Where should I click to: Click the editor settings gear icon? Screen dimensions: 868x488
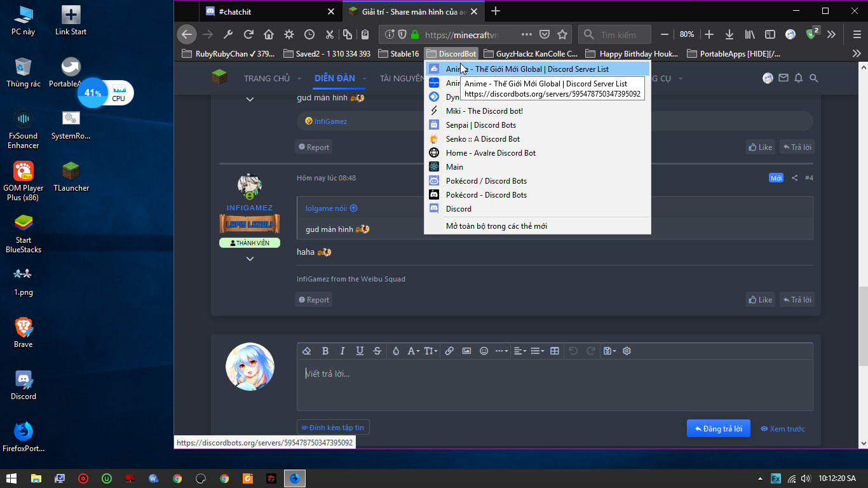point(627,351)
